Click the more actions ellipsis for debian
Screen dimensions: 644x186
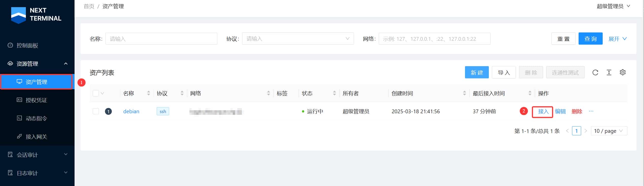coord(591,111)
